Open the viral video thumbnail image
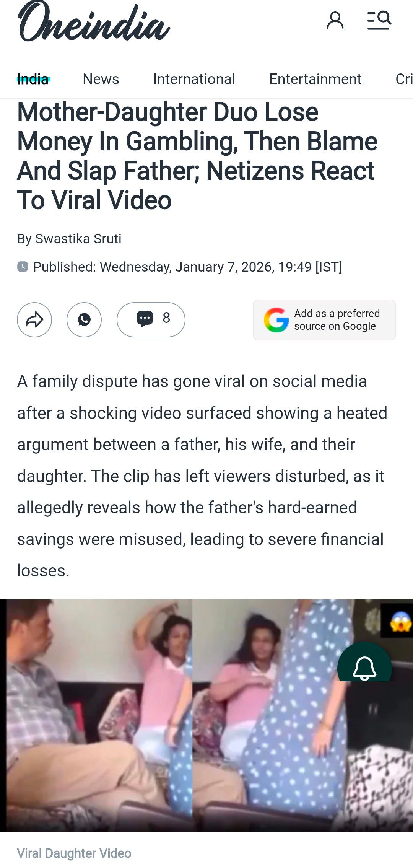This screenshot has height=868, width=413. tap(206, 716)
